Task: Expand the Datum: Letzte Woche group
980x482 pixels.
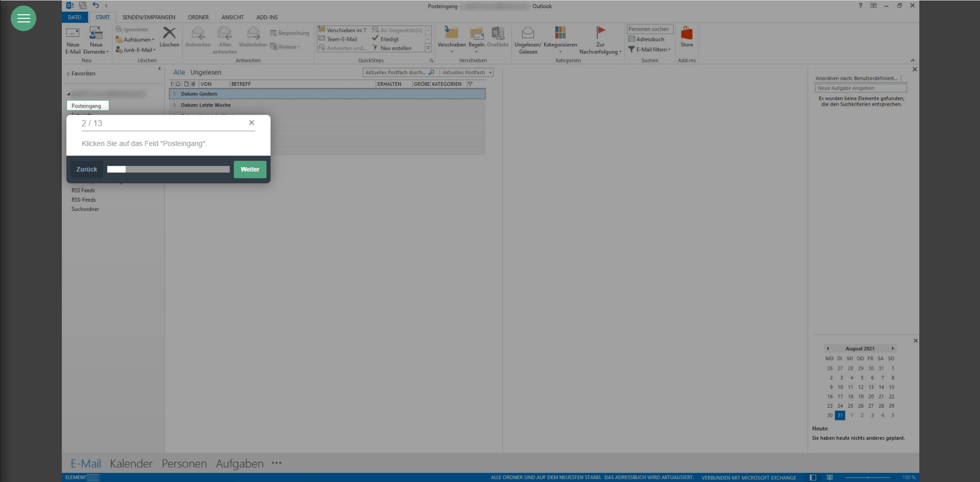Action: 175,105
